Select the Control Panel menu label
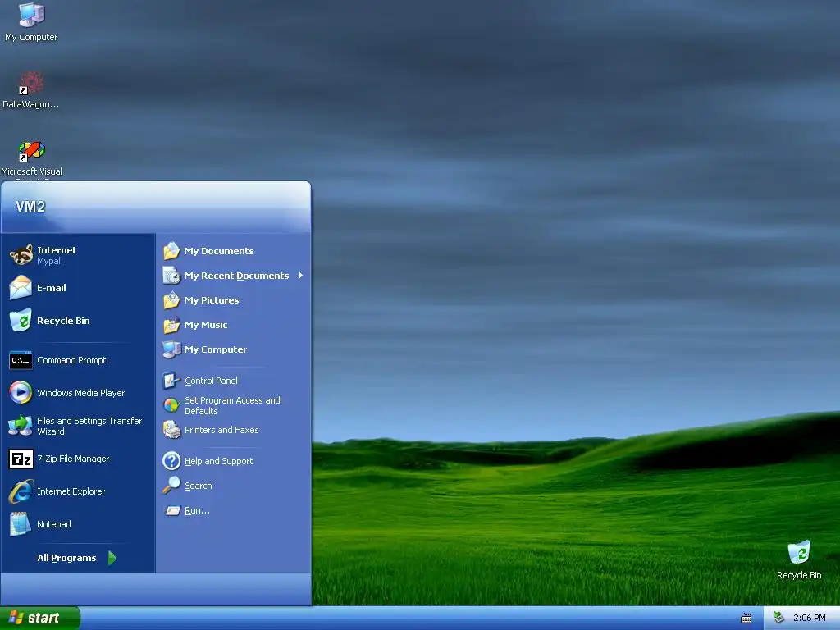Viewport: 840px width, 630px height. 211,381
